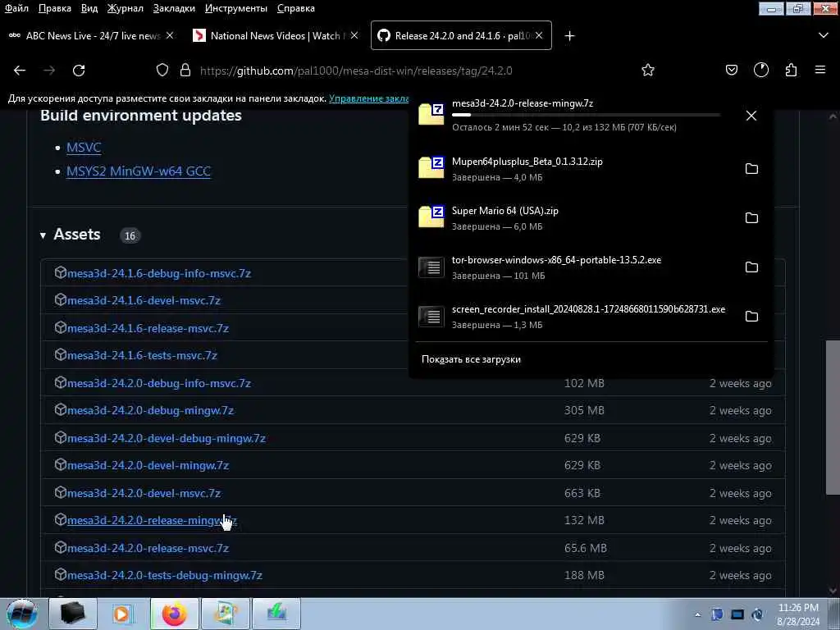
Task: Click the GitHub URL address bar
Action: pyautogui.click(x=356, y=71)
